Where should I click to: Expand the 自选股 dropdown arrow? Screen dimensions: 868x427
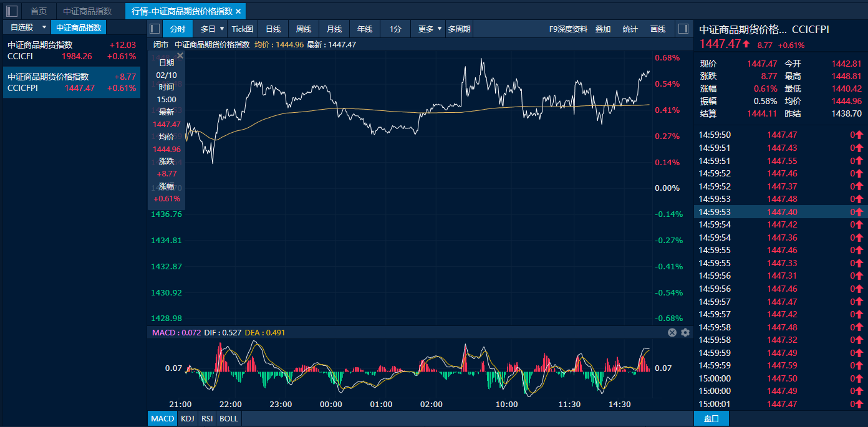[44, 27]
